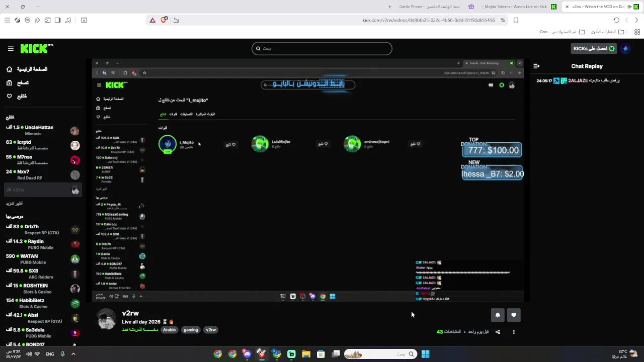Screen dimensions: 644x362
Task: Open the Brave Shields lion icon
Action: pos(164,20)
